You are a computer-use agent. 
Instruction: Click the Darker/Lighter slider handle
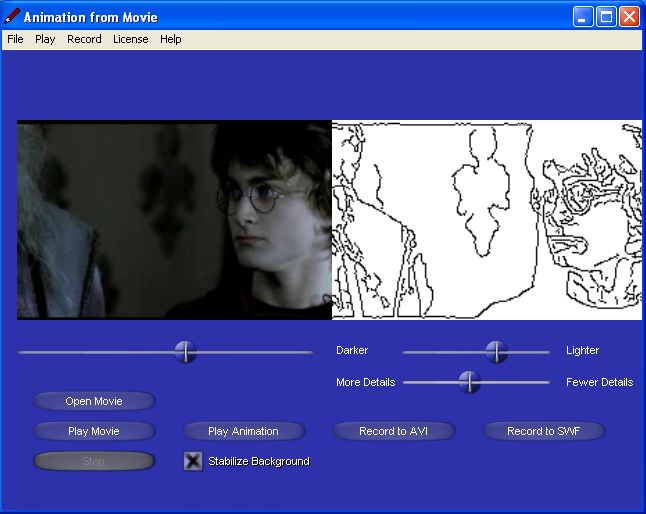point(496,352)
